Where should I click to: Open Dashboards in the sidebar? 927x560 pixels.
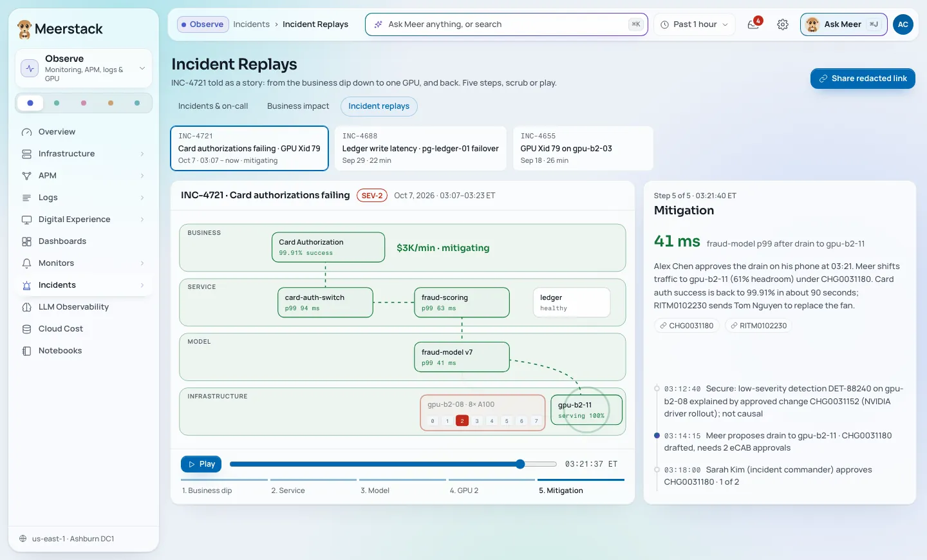coord(84,241)
